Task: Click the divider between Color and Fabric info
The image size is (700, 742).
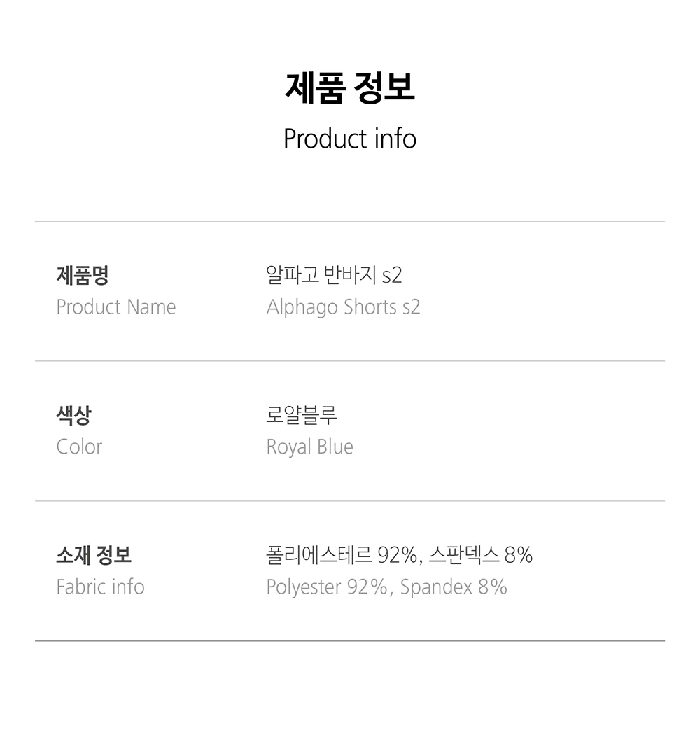Action: (x=350, y=501)
